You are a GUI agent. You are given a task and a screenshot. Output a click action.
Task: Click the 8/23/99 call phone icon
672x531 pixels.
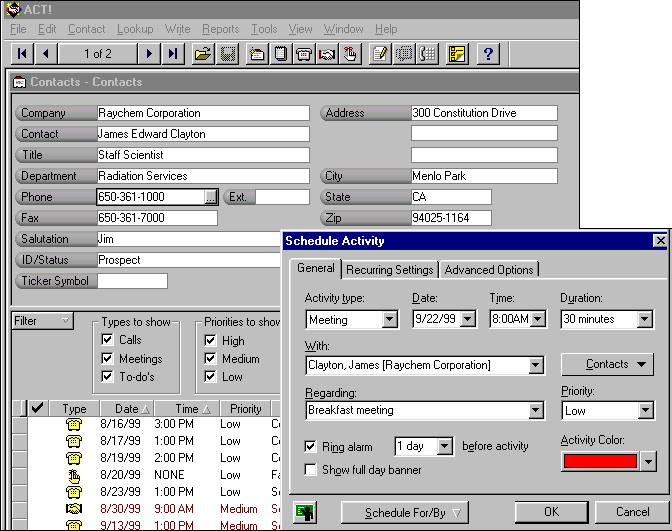pyautogui.click(x=74, y=492)
